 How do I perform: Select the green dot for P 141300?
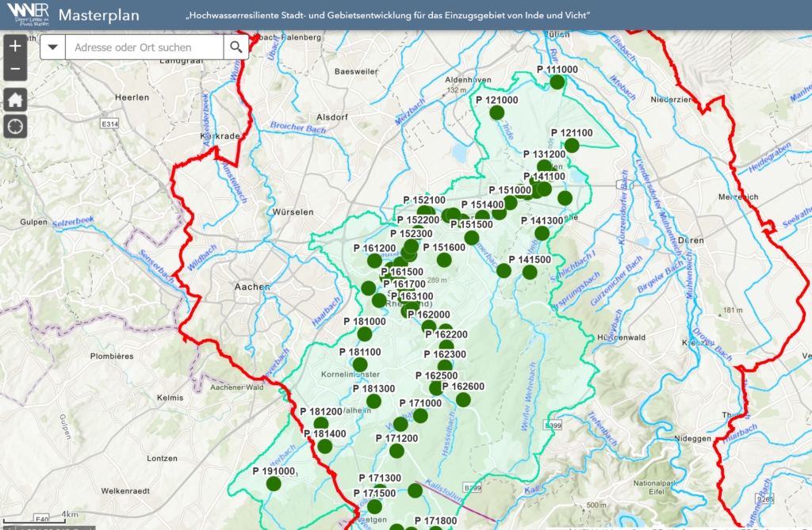click(542, 233)
